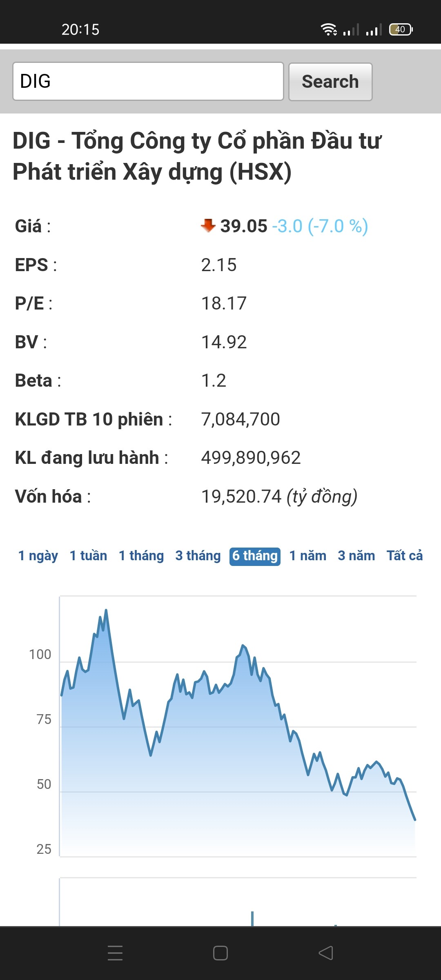Tap the Wi-Fi status icon
This screenshot has width=441, height=980.
coord(328,29)
